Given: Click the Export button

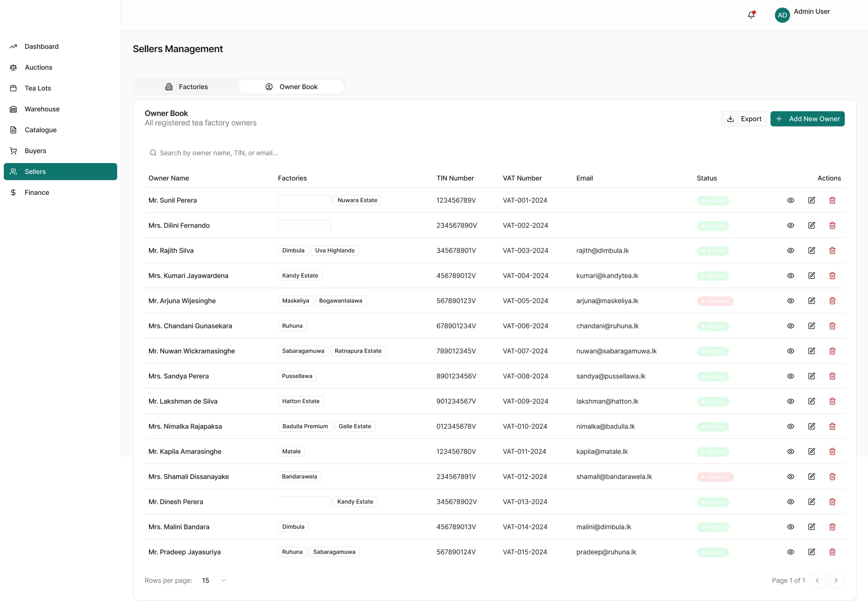Looking at the screenshot, I should coord(744,119).
